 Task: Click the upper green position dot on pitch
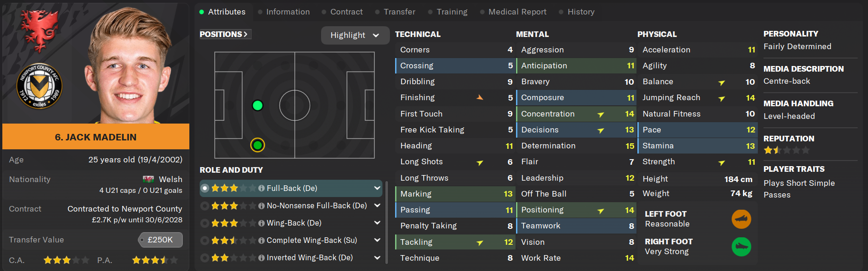click(x=257, y=105)
